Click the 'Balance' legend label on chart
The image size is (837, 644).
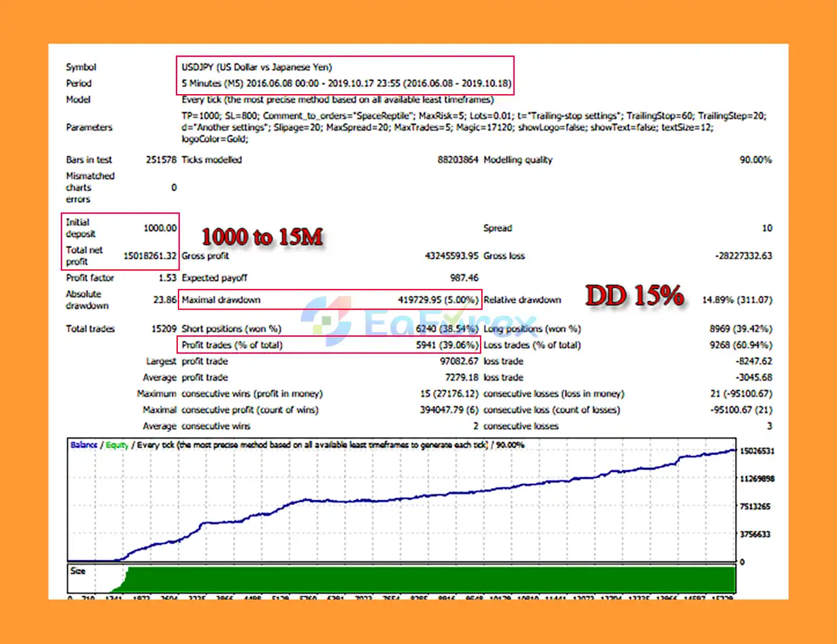point(84,445)
